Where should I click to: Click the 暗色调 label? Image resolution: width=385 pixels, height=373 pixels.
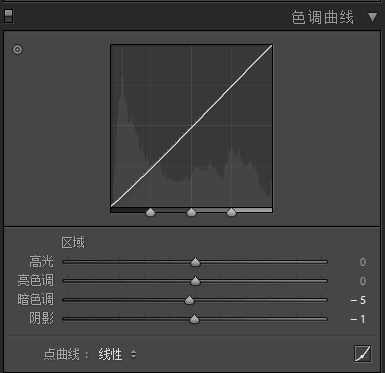pyautogui.click(x=35, y=300)
